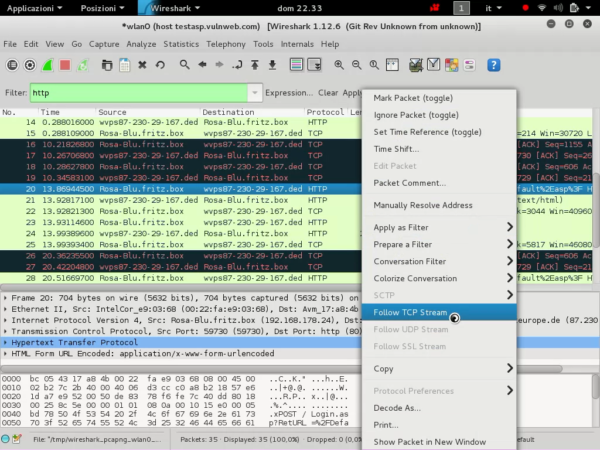The height and width of the screenshot is (450, 600).
Task: Open the capture interfaces list icon
Action: [x=12, y=65]
